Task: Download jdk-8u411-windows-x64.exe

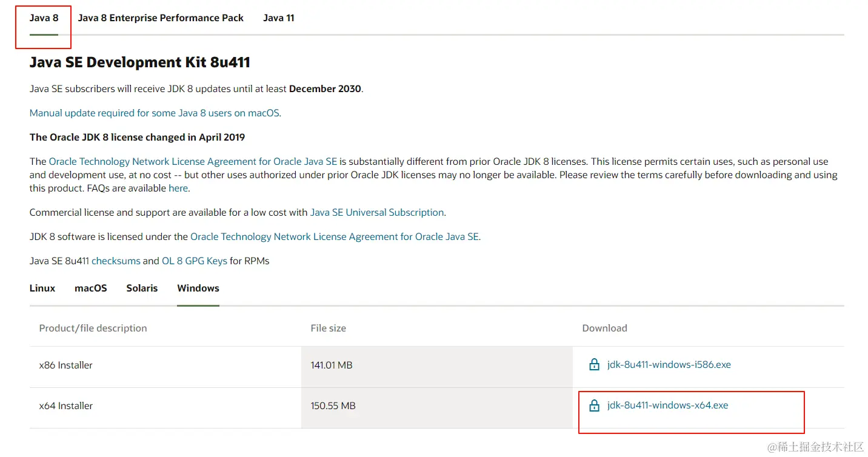Action: (667, 405)
